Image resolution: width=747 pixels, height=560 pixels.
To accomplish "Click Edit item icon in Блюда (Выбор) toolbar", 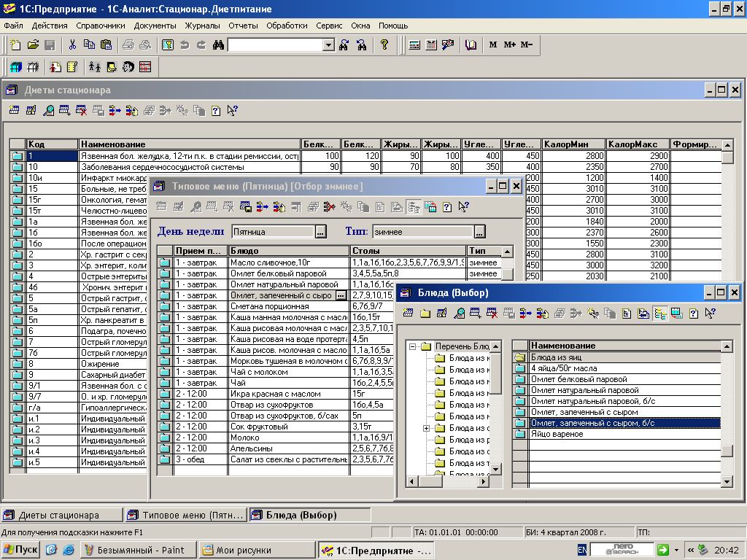I will coord(441,313).
